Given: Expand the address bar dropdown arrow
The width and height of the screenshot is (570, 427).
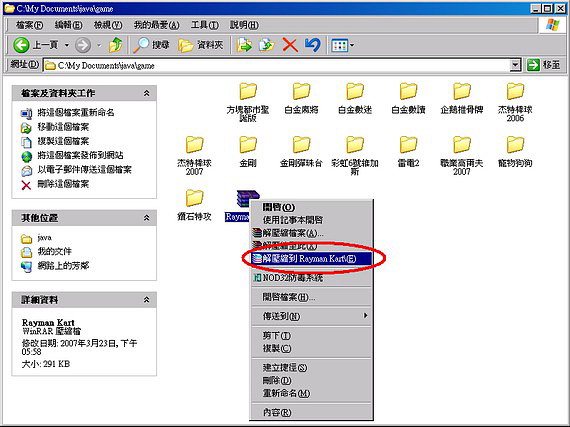Looking at the screenshot, I should pyautogui.click(x=515, y=65).
